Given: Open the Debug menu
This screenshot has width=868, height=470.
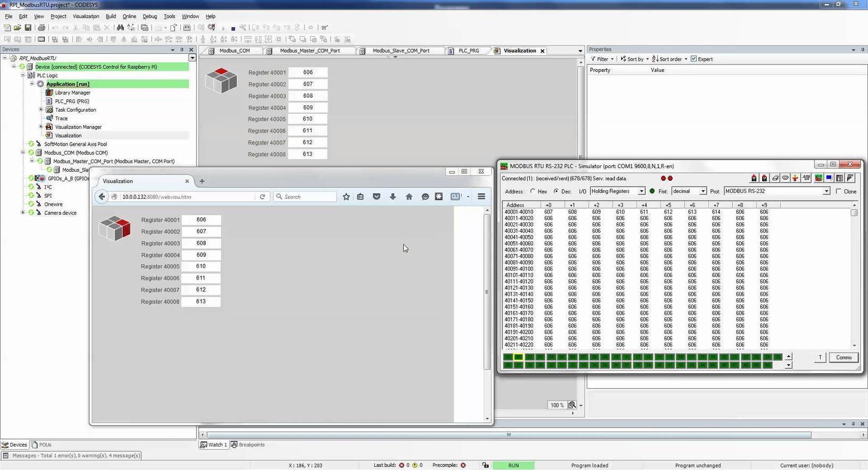Looking at the screenshot, I should coord(150,16).
